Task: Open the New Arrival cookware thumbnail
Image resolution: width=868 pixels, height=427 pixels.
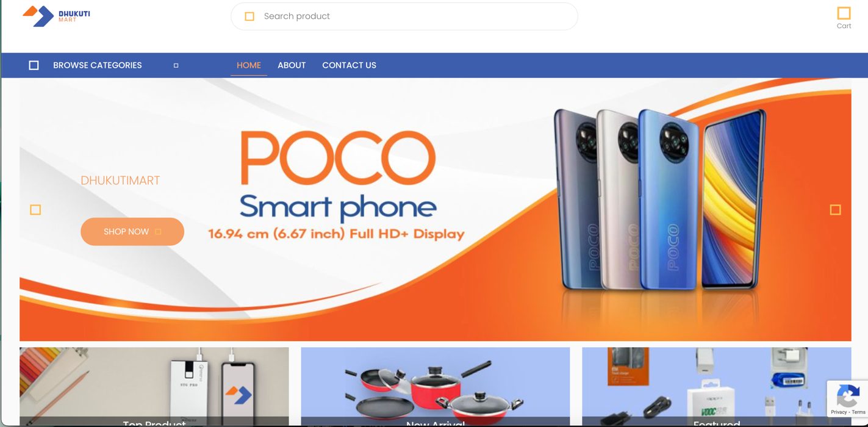Action: pyautogui.click(x=436, y=387)
